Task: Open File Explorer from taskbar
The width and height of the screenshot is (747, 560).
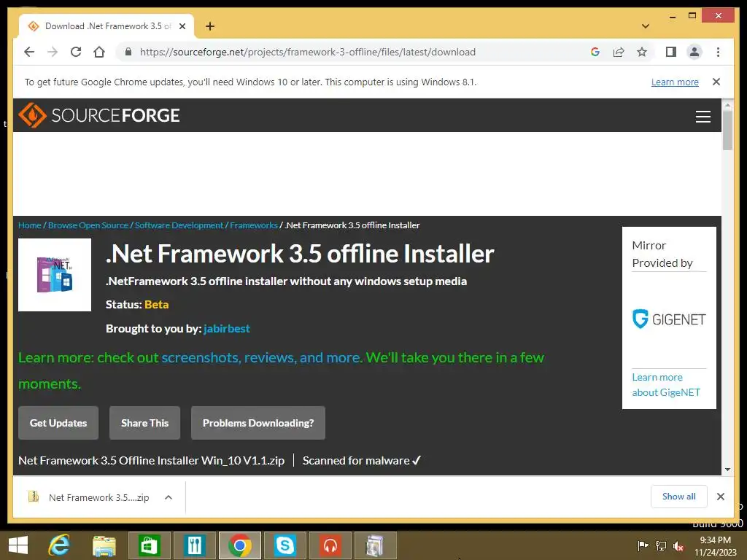Action: (104, 545)
